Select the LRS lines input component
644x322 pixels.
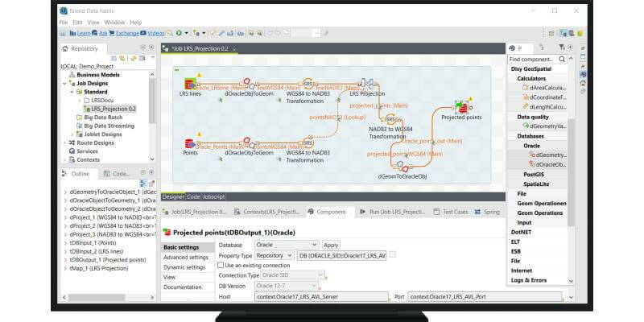(190, 85)
